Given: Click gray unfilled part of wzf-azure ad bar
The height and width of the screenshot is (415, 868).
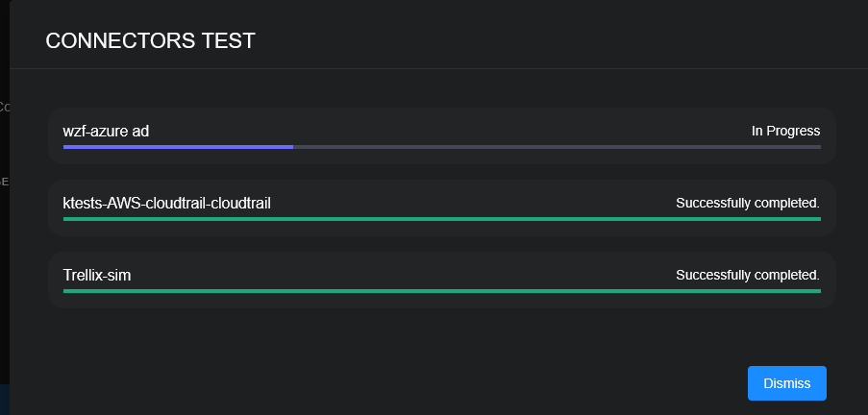Looking at the screenshot, I should click(558, 147).
